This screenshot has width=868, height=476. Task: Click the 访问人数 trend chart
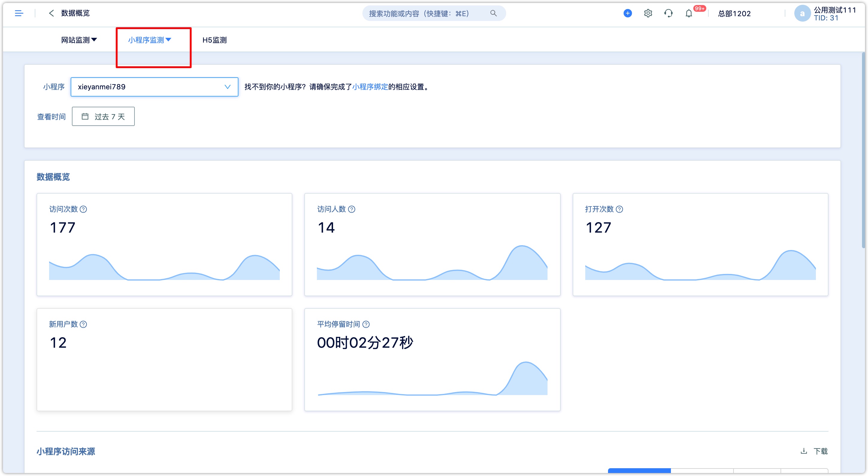coord(432,262)
